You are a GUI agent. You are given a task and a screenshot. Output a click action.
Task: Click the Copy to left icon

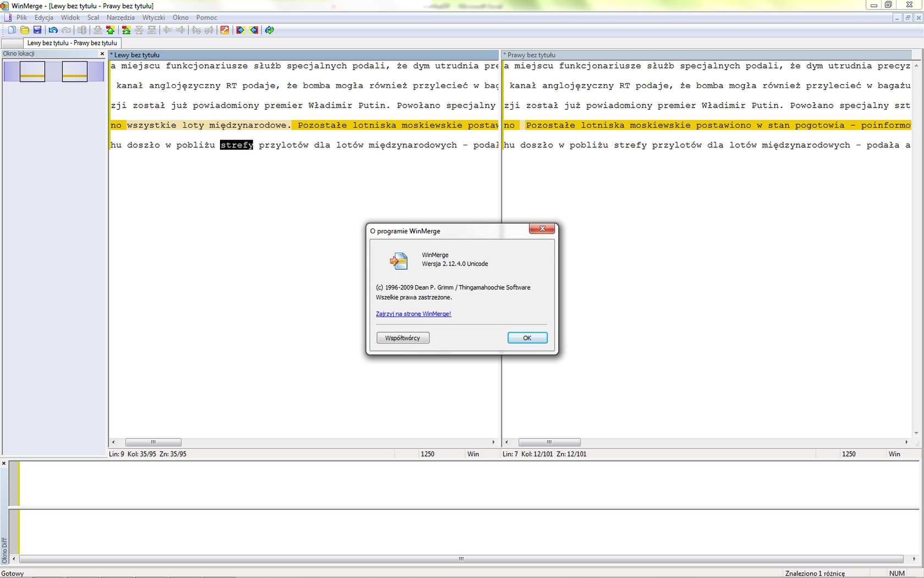[180, 30]
